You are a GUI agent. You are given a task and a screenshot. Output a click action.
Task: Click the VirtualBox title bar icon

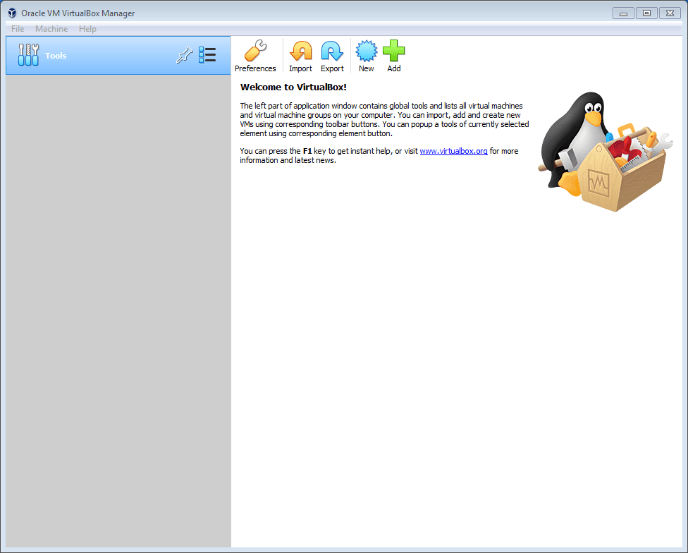(12, 13)
